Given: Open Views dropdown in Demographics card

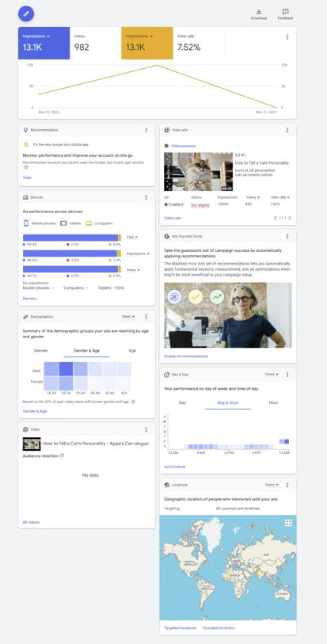Looking at the screenshot, I should coord(128,317).
